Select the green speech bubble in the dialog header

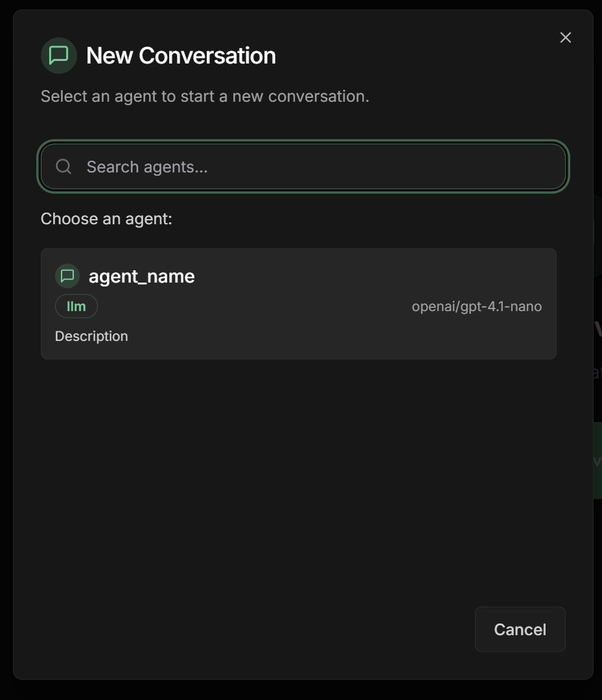(x=58, y=55)
